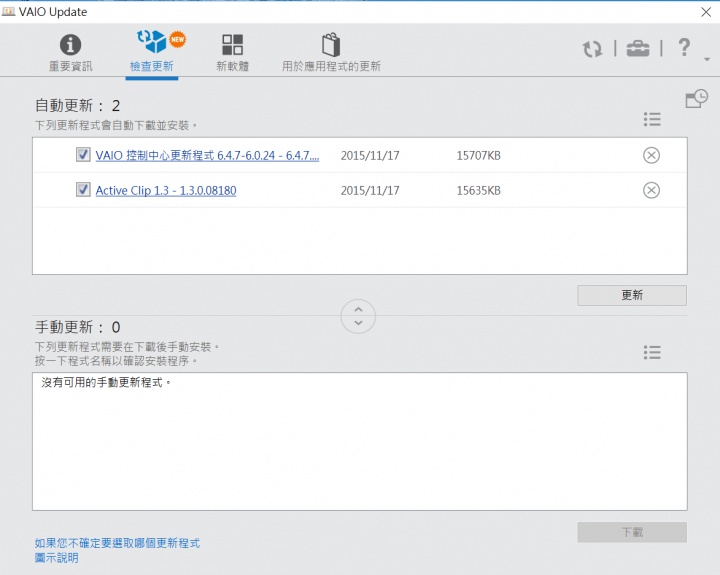Viewport: 720px width, 575px height.
Task: Click the 15707KB size value
Action: tap(478, 156)
